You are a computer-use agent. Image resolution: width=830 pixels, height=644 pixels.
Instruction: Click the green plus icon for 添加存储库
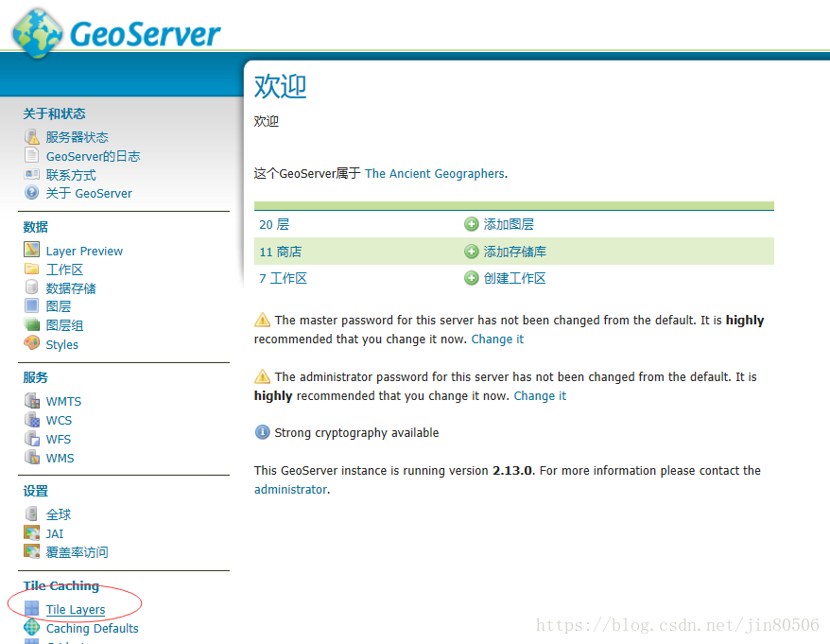click(471, 251)
